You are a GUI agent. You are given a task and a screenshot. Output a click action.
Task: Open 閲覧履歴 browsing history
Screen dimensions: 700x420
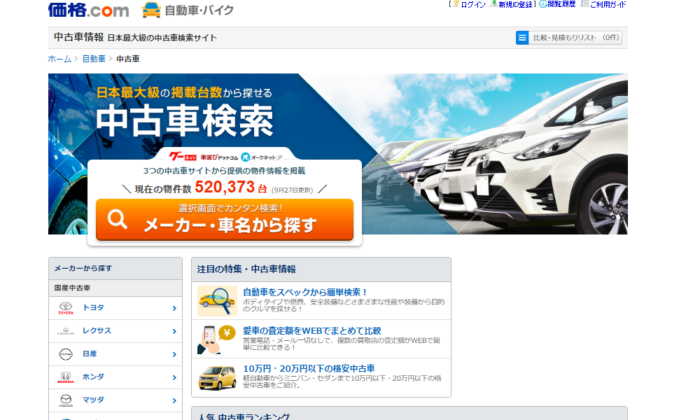click(561, 4)
